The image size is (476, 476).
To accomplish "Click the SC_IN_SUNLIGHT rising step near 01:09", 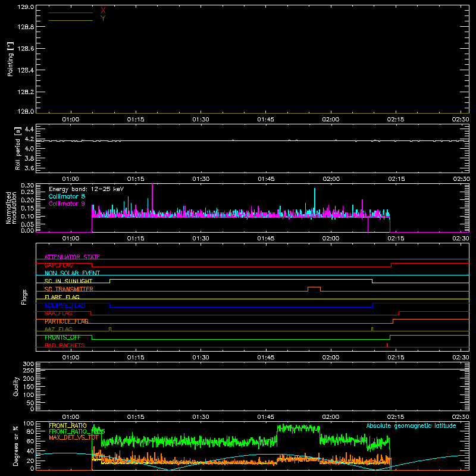I will pyautogui.click(x=110, y=281).
